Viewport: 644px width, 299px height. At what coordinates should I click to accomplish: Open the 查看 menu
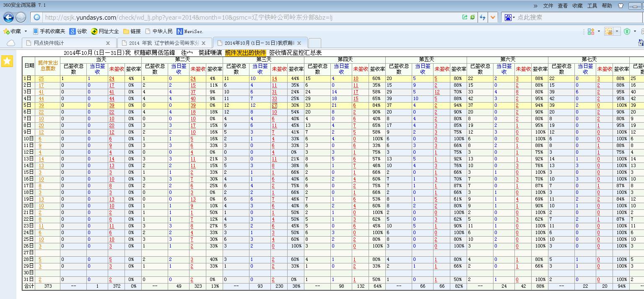point(563,6)
